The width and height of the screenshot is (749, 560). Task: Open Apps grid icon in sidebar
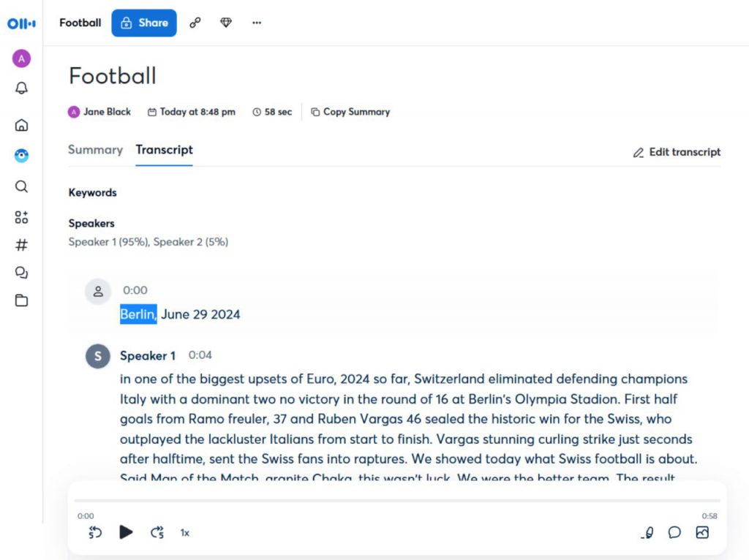coord(21,217)
